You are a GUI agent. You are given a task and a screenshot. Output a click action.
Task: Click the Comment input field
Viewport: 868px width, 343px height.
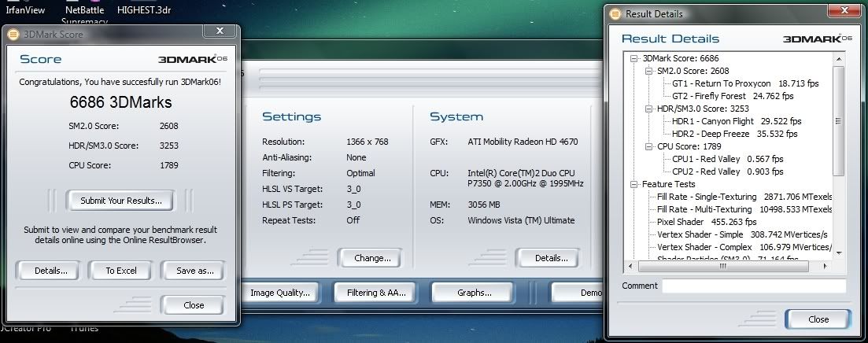point(754,286)
